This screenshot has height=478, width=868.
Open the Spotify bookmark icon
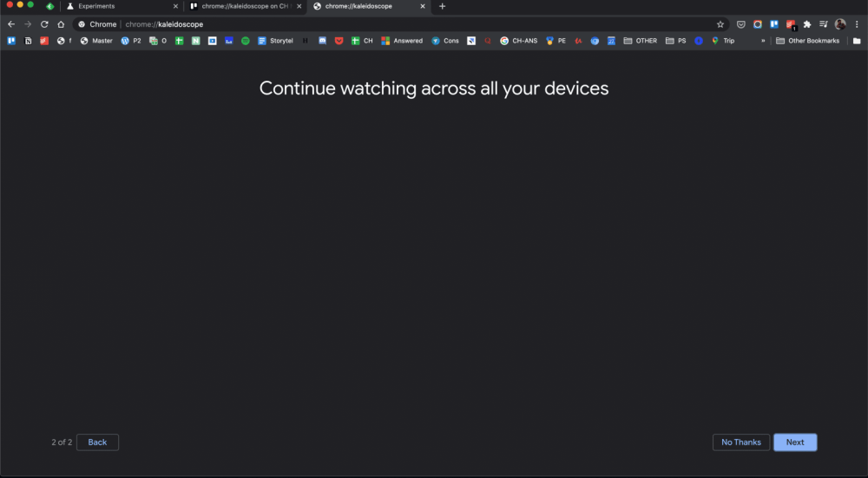pos(246,41)
